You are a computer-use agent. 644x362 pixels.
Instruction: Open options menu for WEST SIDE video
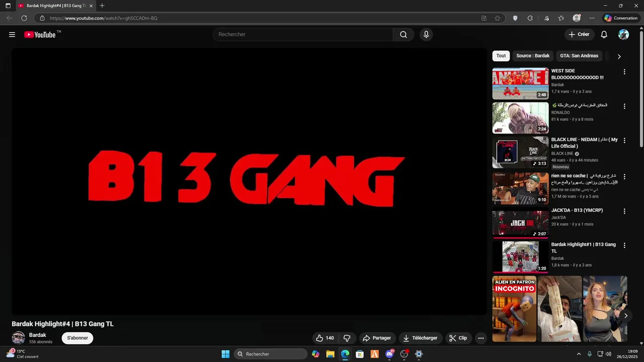(624, 72)
